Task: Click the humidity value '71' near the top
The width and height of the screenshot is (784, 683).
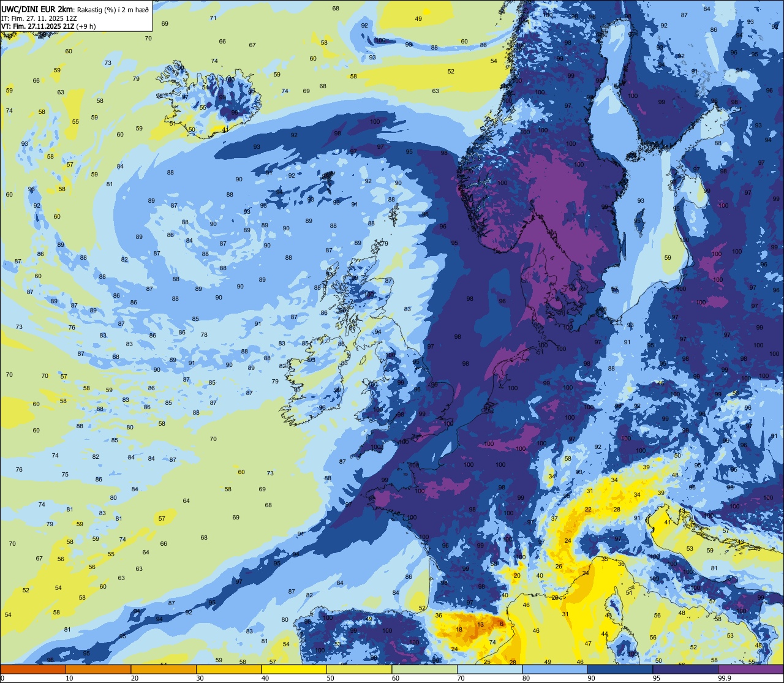Action: pos(213,18)
